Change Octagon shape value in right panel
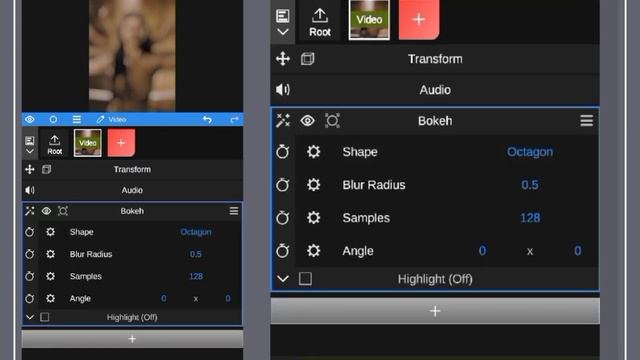The width and height of the screenshot is (640, 360). tap(530, 152)
